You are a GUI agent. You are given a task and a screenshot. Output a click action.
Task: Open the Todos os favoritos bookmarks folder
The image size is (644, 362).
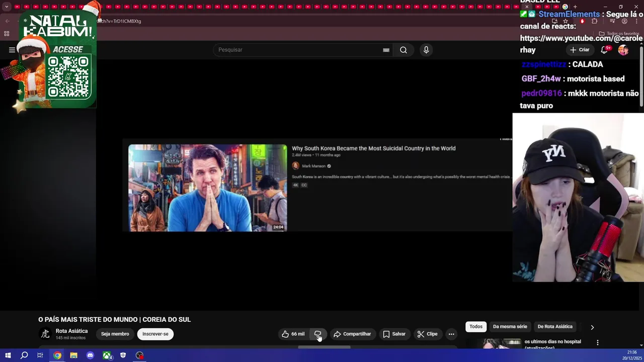[x=619, y=33]
